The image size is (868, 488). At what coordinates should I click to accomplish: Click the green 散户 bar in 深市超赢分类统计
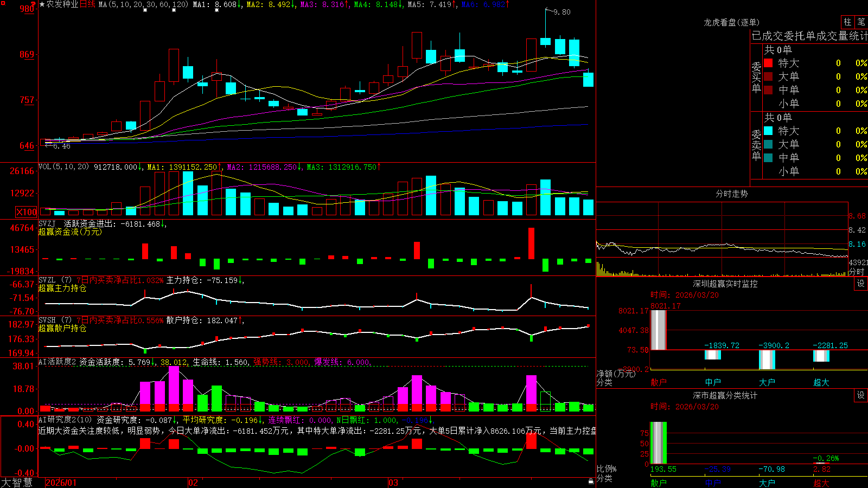point(659,442)
